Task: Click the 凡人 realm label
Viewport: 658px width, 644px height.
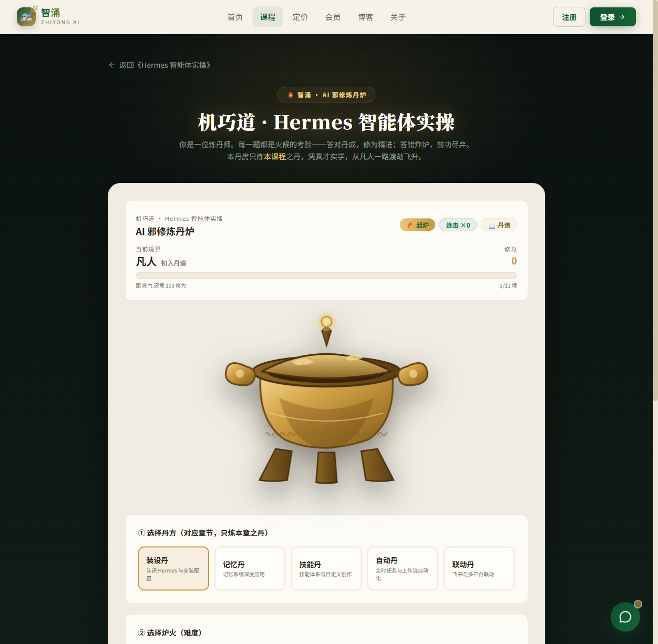Action: [x=146, y=262]
